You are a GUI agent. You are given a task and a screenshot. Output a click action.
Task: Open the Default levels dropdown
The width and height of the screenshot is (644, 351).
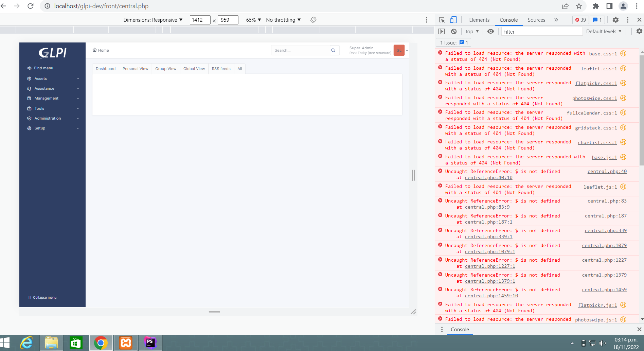click(604, 31)
